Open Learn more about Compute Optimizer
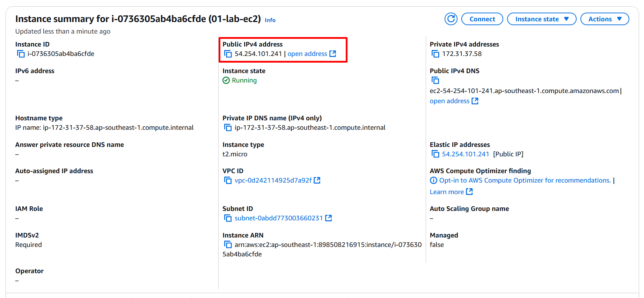The width and height of the screenshot is (644, 298). click(x=451, y=192)
